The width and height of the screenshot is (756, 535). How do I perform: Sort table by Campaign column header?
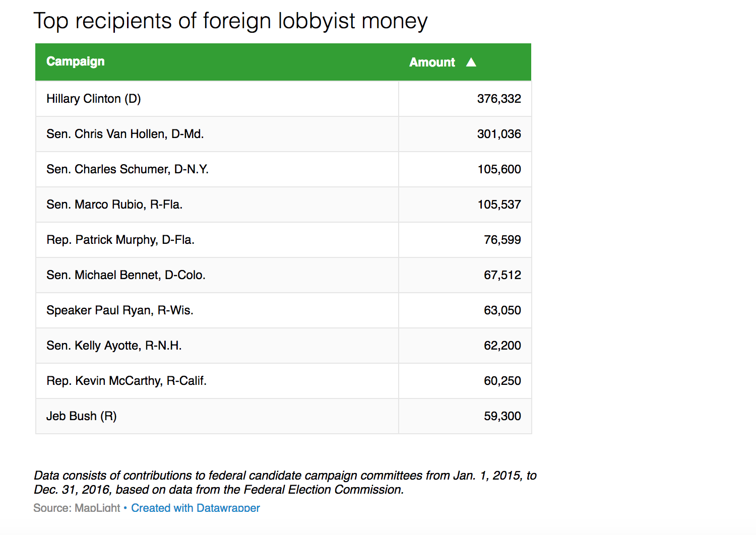point(76,61)
